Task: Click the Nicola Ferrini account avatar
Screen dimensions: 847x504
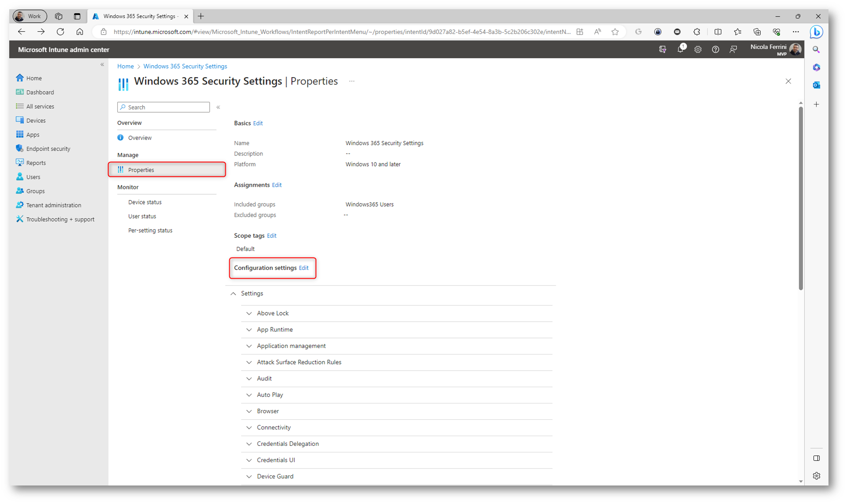Action: pos(795,49)
